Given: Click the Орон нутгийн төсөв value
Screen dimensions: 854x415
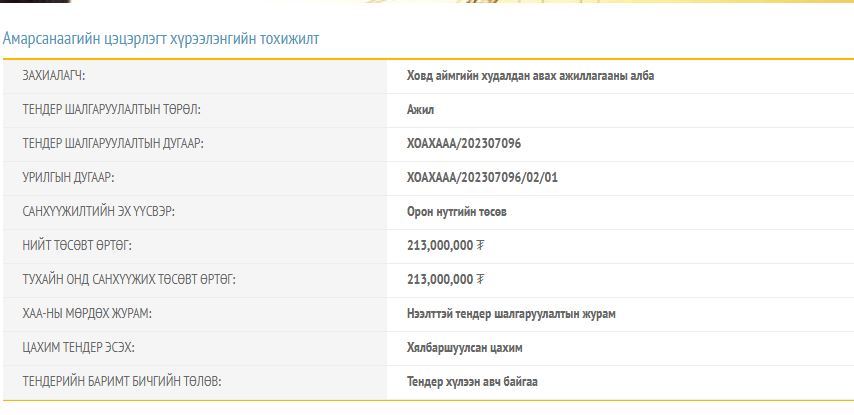Looking at the screenshot, I should [x=457, y=212].
